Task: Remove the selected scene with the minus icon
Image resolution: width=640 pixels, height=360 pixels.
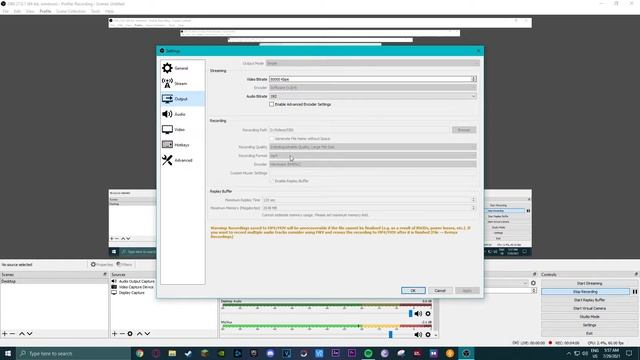Action: point(12,333)
